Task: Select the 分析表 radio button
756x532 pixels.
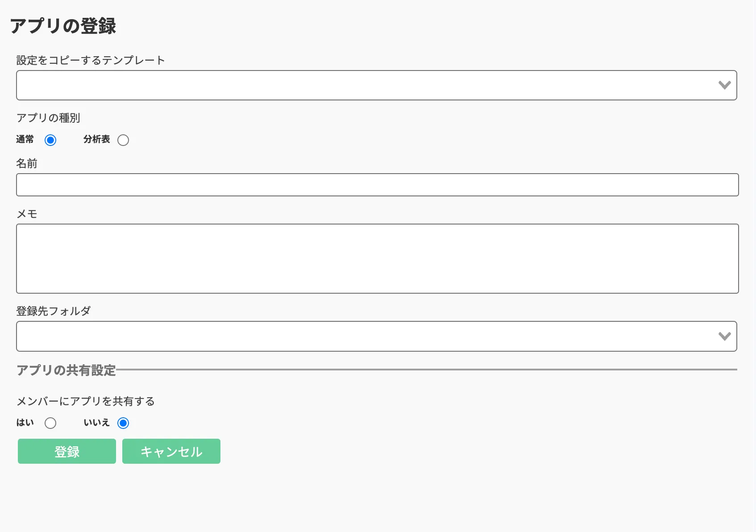Action: point(123,140)
